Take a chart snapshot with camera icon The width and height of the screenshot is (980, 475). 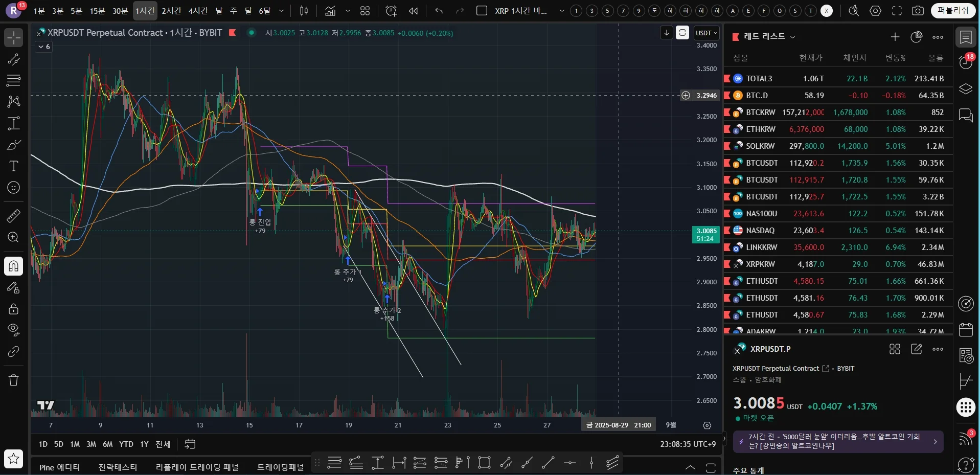point(918,11)
